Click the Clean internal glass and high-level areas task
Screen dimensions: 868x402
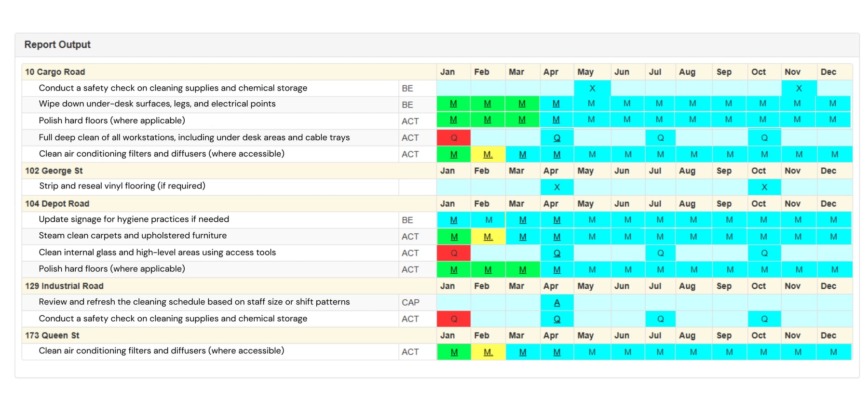tap(157, 252)
